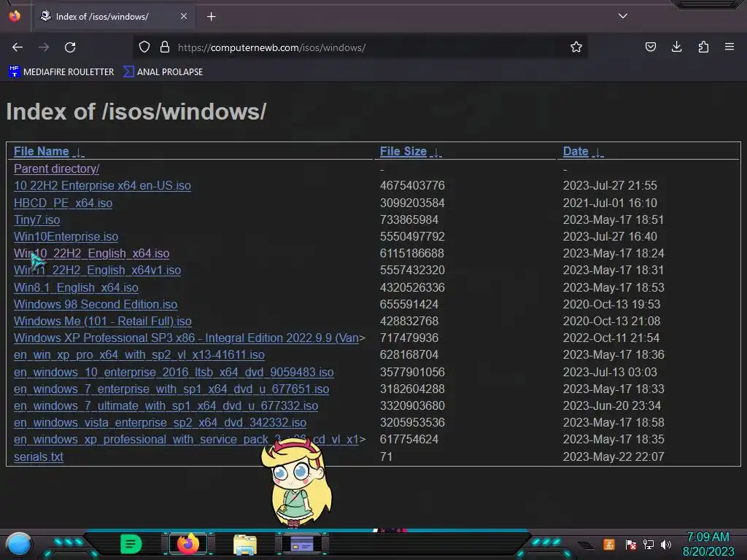Sort listing by File Size

click(x=403, y=152)
